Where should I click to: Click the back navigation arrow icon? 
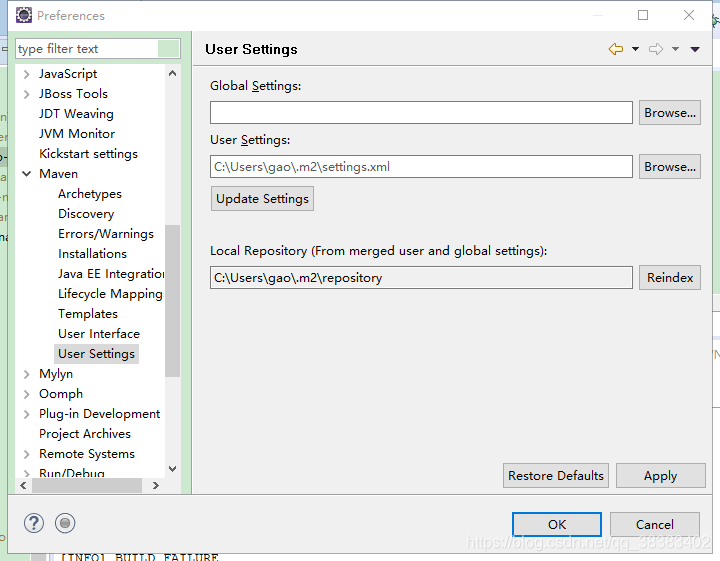click(x=616, y=49)
